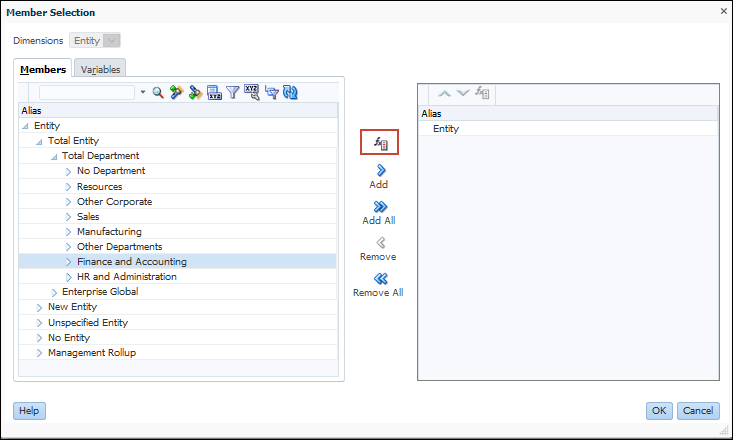Click the dialog resize grip corner
The width and height of the screenshot is (733, 440).
coord(725,430)
